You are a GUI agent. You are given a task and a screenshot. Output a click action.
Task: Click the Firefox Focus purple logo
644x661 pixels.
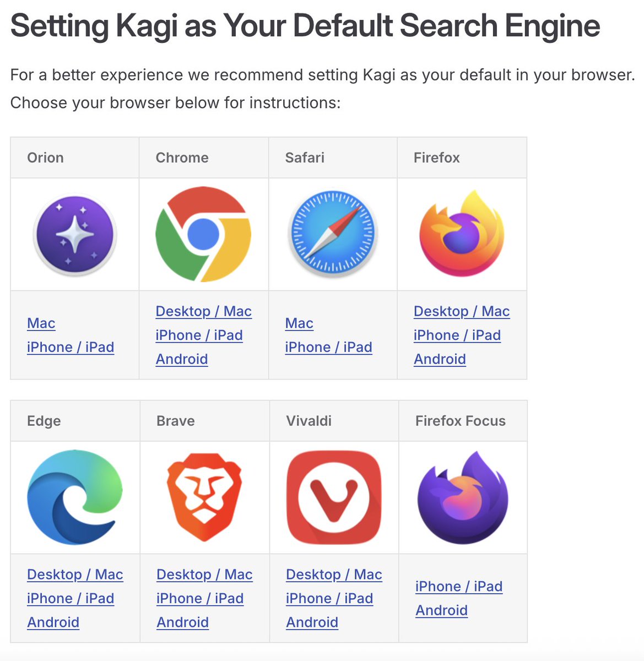[x=463, y=497]
